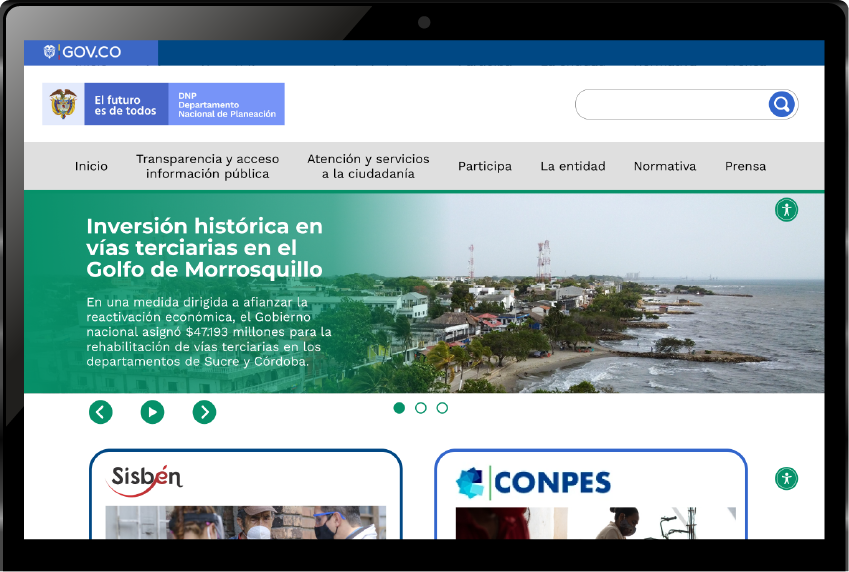The width and height of the screenshot is (849, 572).
Task: Advance to next slide with right arrow
Action: 204,412
